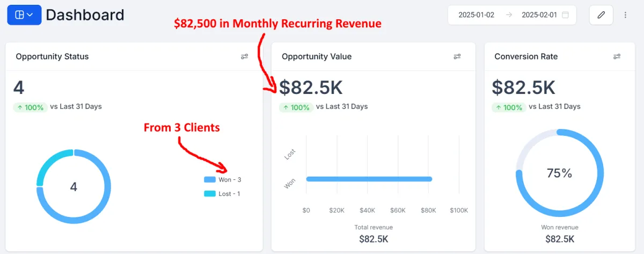The height and width of the screenshot is (254, 644).
Task: Click the Won legend color swatch
Action: pyautogui.click(x=209, y=180)
